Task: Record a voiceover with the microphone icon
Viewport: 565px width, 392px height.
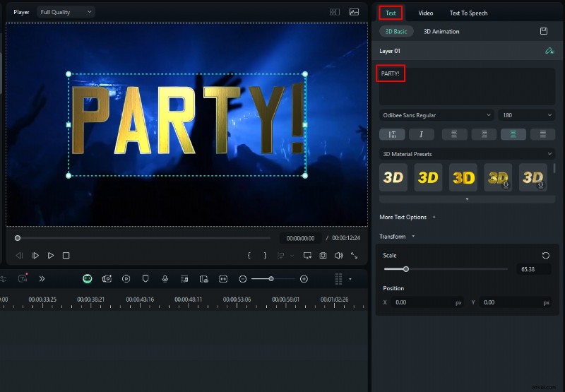Action: [165, 278]
